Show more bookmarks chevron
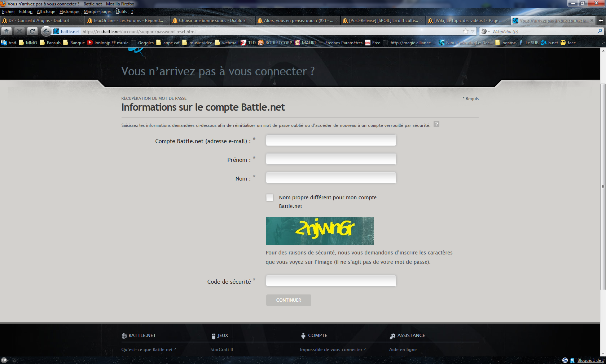Viewport: 606px width, 364px height. 603,43
